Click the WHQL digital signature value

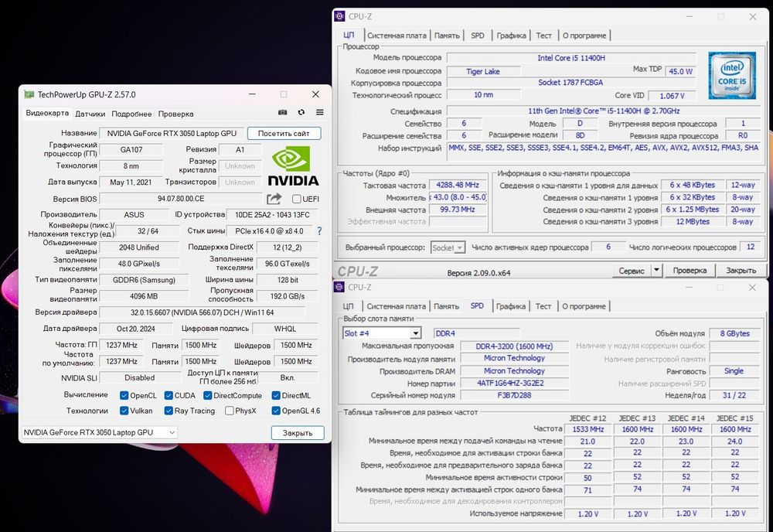click(285, 329)
